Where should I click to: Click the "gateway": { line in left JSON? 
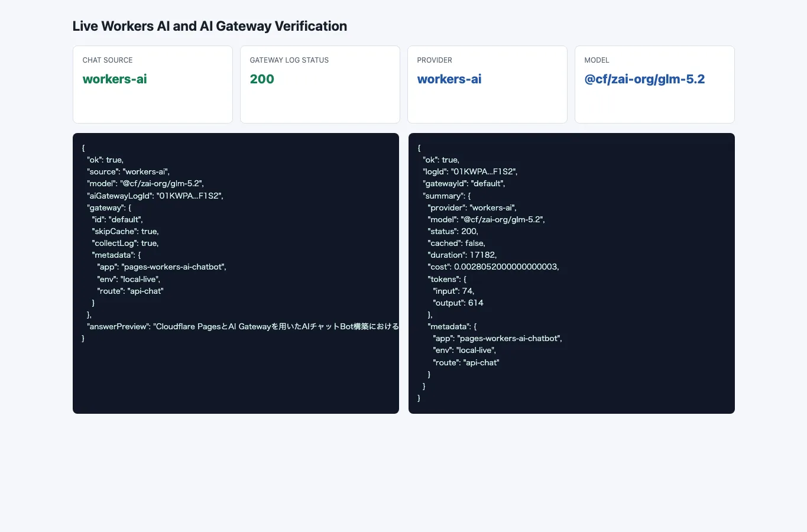click(x=109, y=207)
